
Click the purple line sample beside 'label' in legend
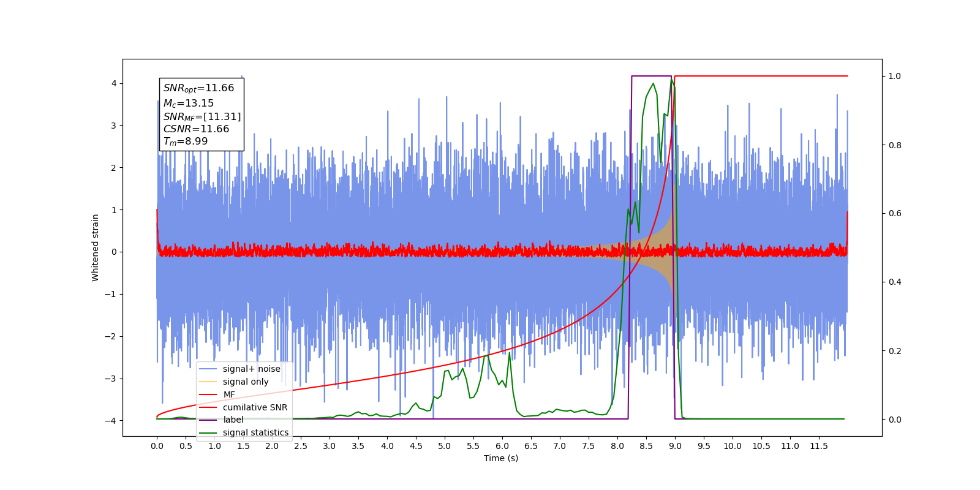(x=208, y=420)
